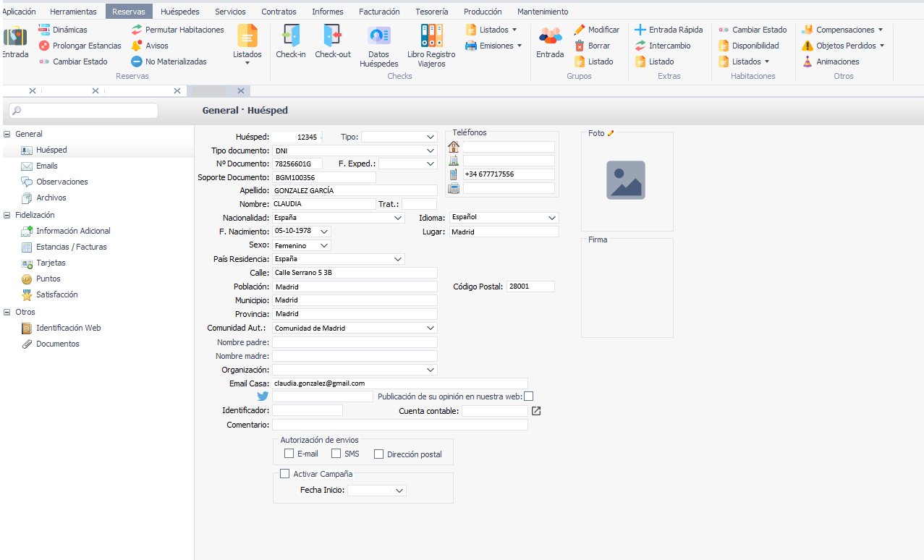Open Disponibilidad in Habitaciones
The image size is (924, 560).
[749, 46]
